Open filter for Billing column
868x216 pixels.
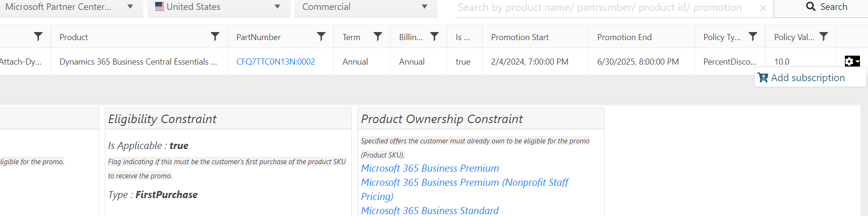pyautogui.click(x=434, y=37)
